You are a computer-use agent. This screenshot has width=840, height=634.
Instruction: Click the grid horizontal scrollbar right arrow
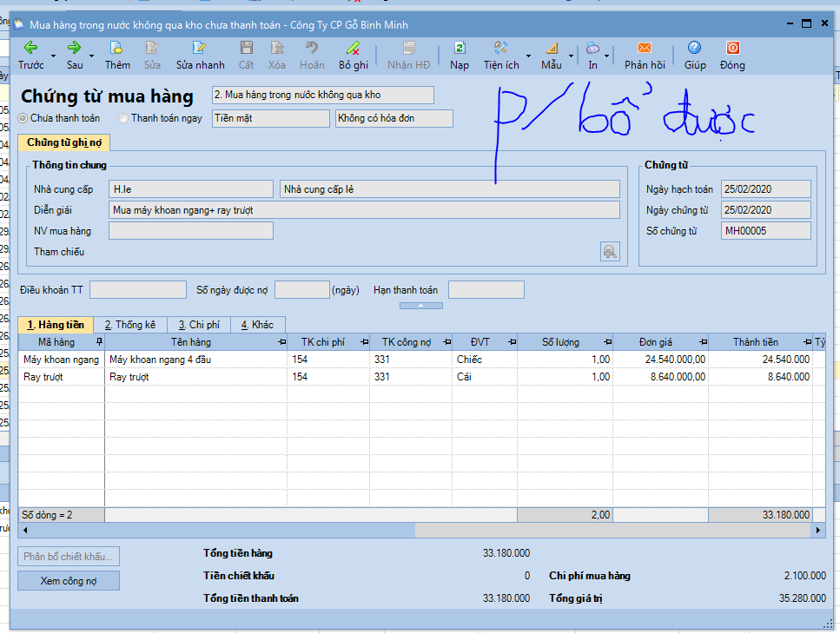(x=818, y=530)
